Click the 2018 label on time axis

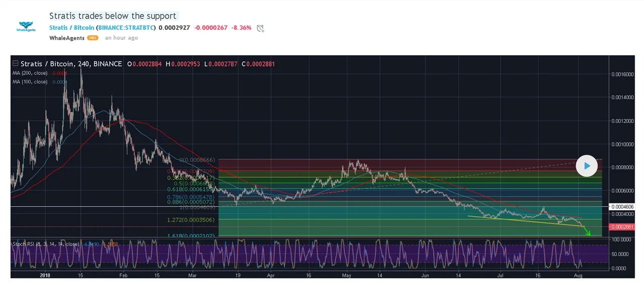45,275
